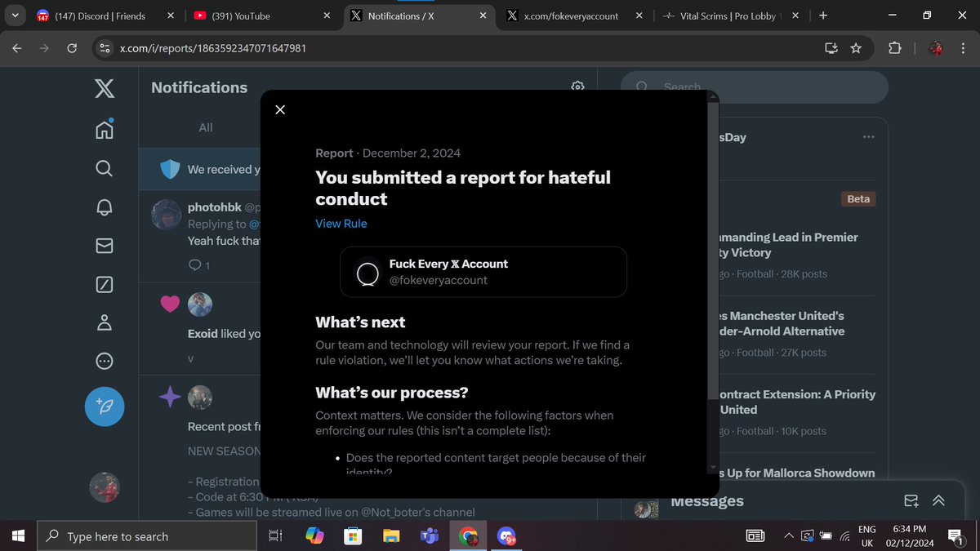Click the Beta badge in trends panel
The width and height of the screenshot is (980, 551).
tap(858, 199)
